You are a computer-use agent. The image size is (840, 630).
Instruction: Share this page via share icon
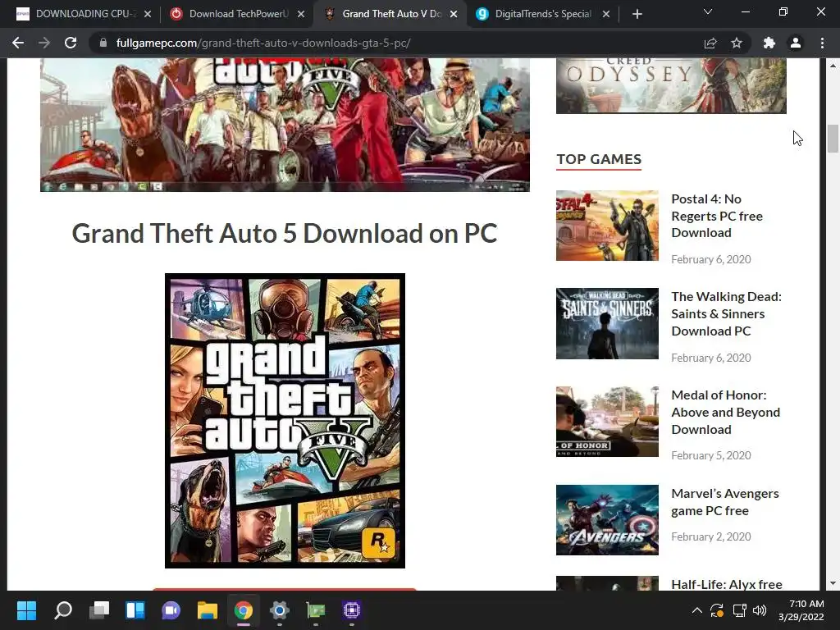point(710,43)
